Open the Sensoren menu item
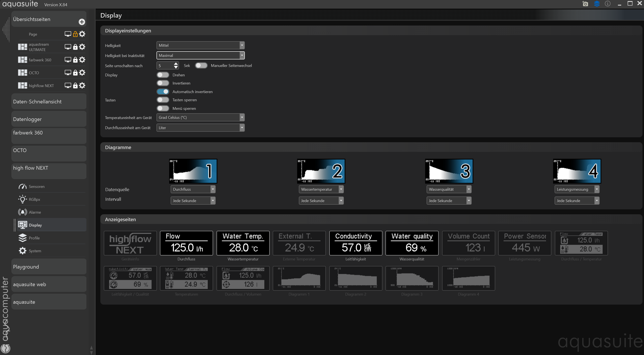The width and height of the screenshot is (644, 355). (37, 186)
